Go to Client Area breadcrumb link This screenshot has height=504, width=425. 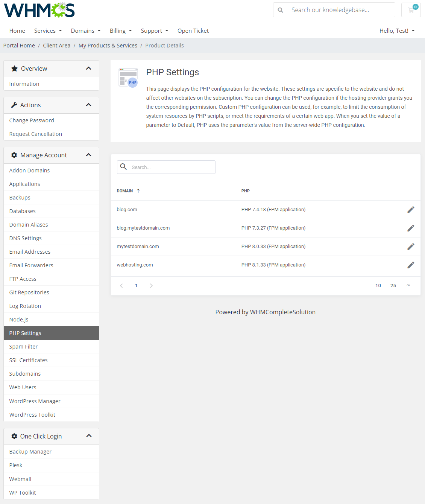click(x=56, y=46)
